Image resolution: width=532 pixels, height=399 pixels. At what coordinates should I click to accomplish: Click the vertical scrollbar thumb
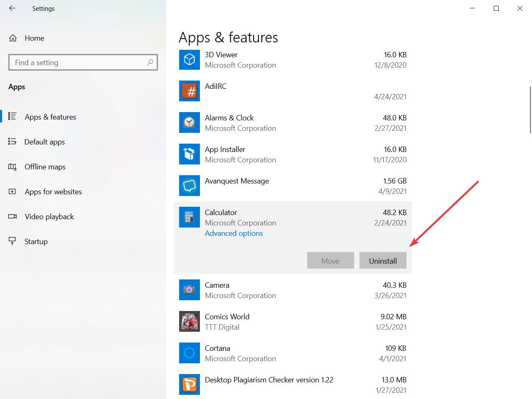coord(530,110)
